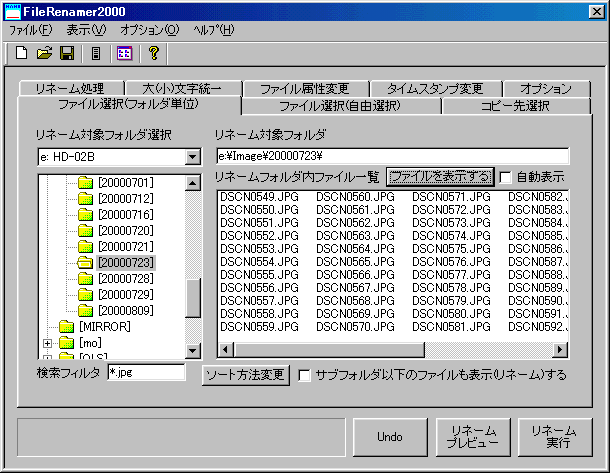Click folder icon beside [20000701]
This screenshot has height=473, width=610.
pos(85,182)
